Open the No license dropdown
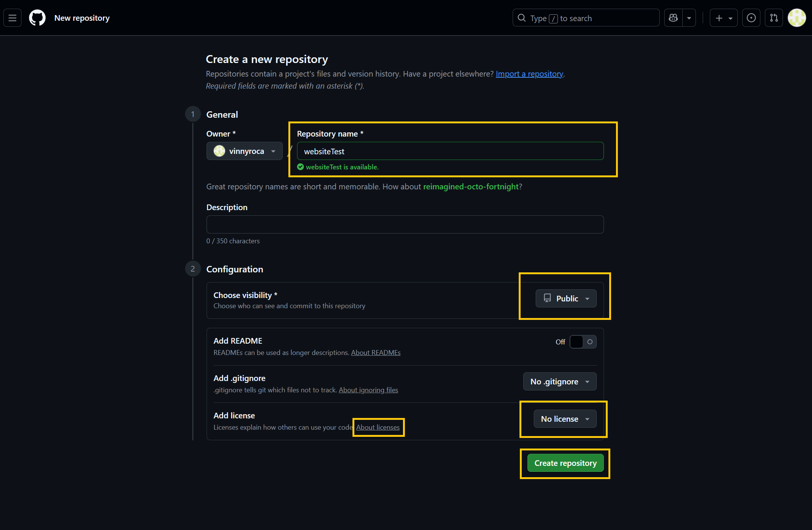 click(565, 419)
